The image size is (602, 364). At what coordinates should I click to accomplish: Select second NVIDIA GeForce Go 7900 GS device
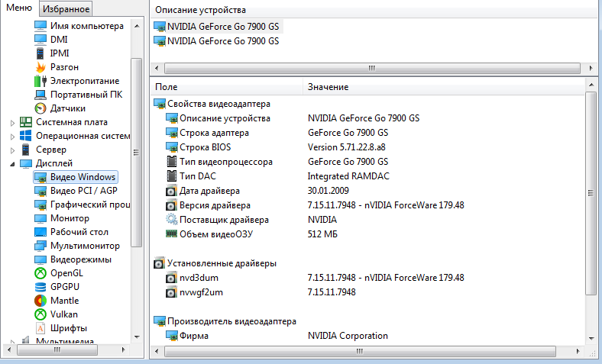pyautogui.click(x=216, y=41)
